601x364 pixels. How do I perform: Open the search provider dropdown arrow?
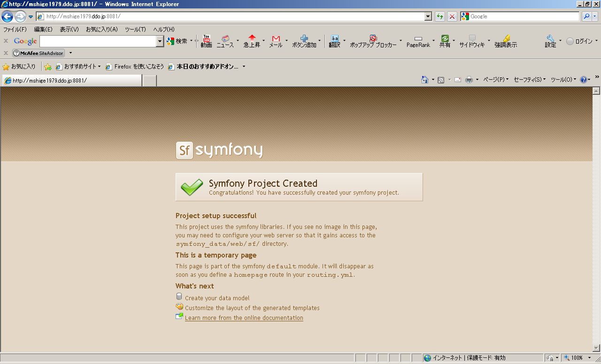(595, 16)
